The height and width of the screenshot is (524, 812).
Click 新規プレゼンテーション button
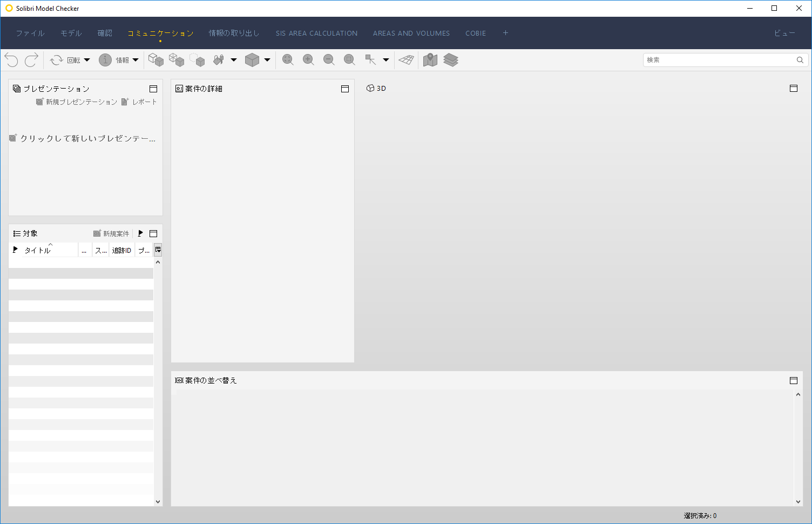pyautogui.click(x=77, y=102)
